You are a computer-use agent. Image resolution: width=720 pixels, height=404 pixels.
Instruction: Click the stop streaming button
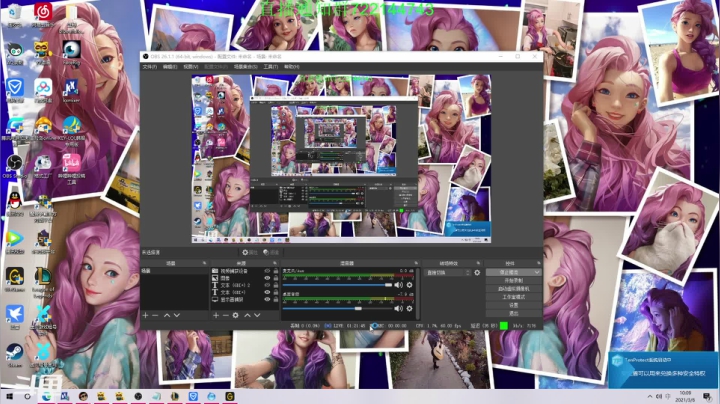coord(509,272)
